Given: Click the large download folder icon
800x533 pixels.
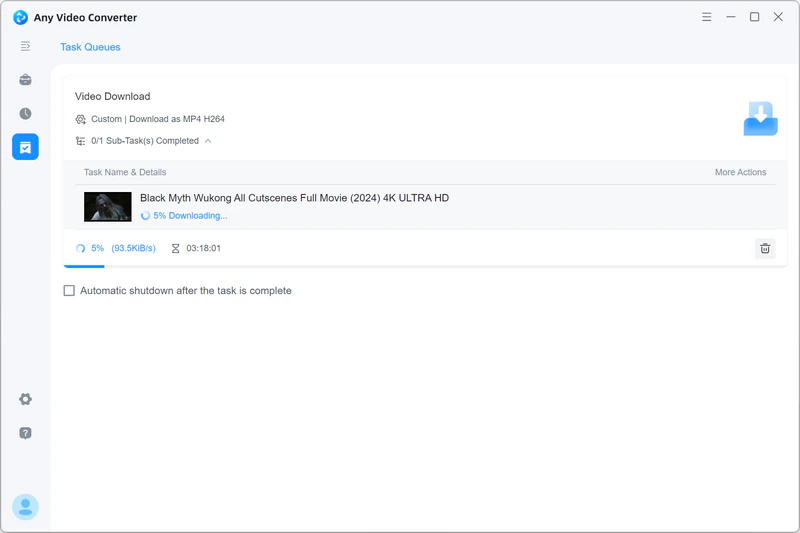Looking at the screenshot, I should 760,119.
